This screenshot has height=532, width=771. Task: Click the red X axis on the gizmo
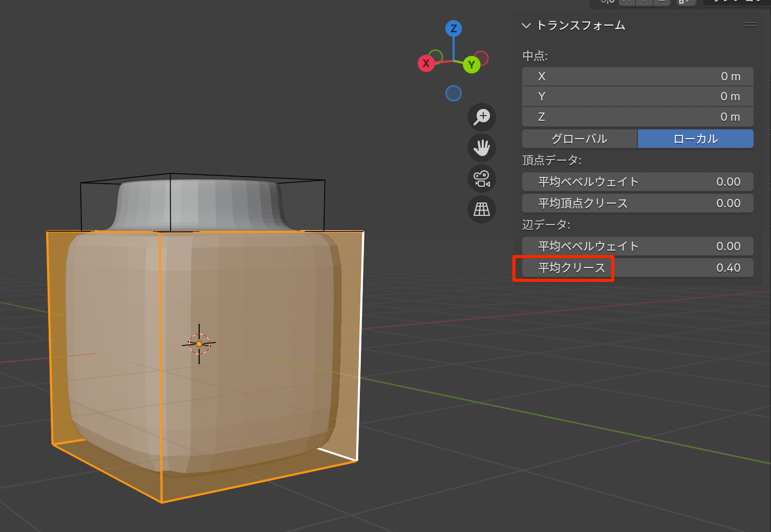(426, 64)
